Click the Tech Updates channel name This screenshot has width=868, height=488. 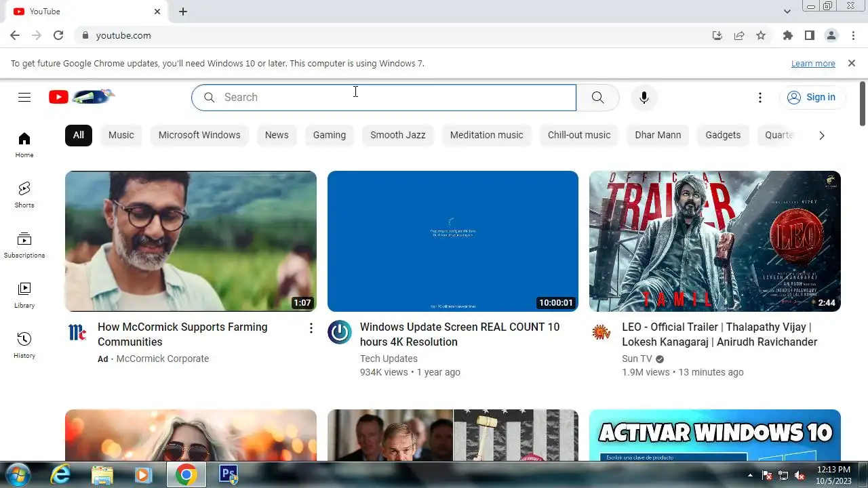pyautogui.click(x=389, y=359)
